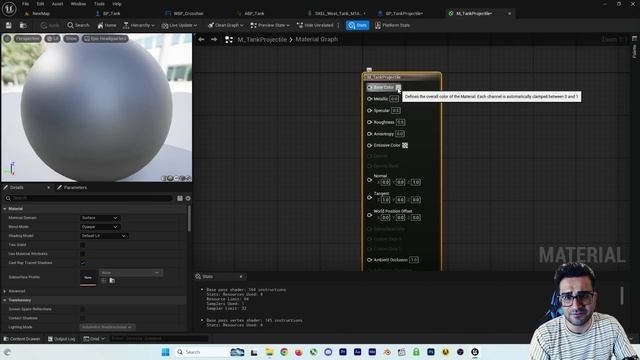Image resolution: width=640 pixels, height=360 pixels.
Task: Click the graph back arrow
Action: pos(201,39)
